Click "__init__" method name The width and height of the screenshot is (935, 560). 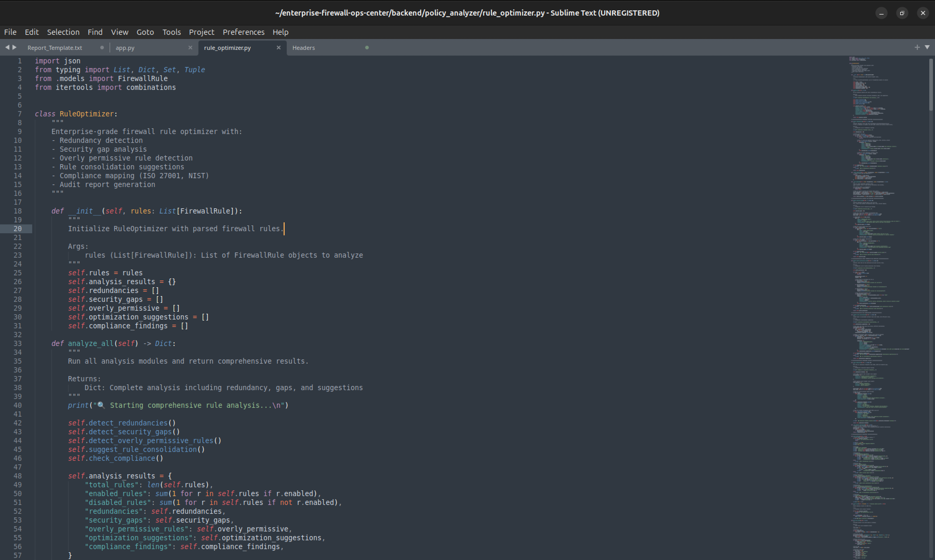(84, 211)
